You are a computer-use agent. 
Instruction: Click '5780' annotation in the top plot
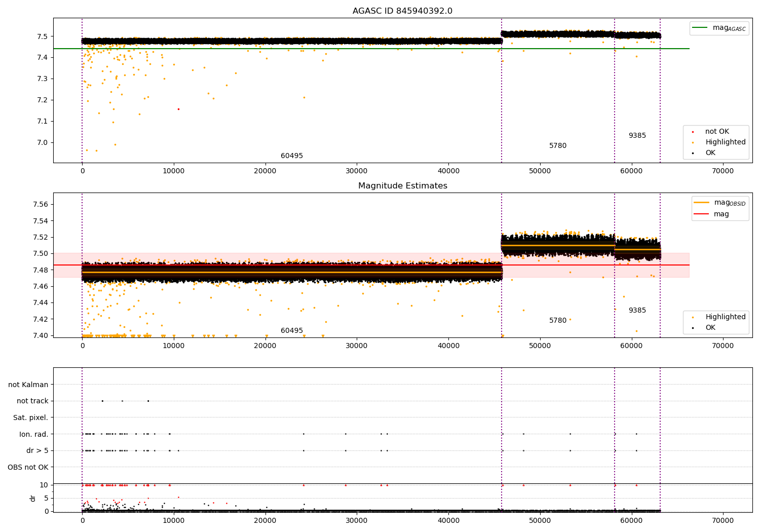(558, 146)
